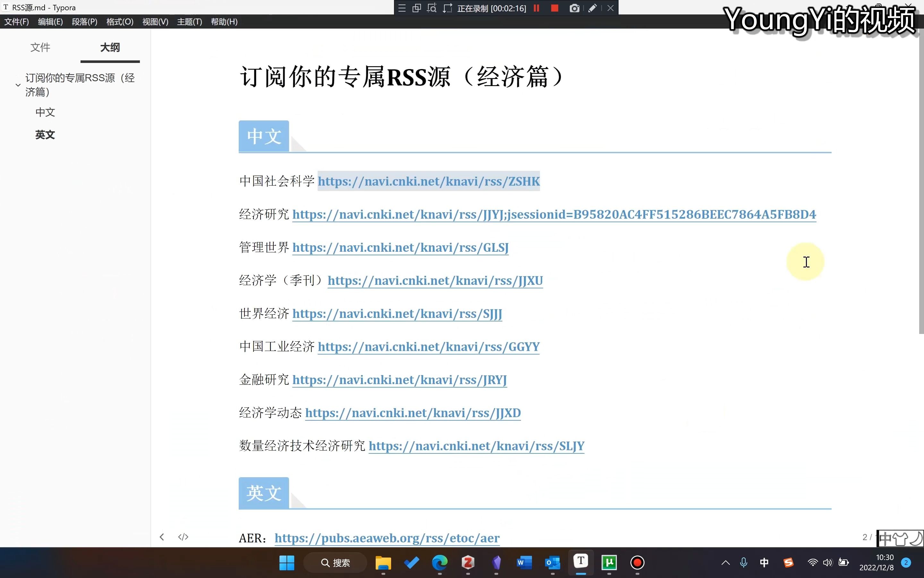Open the 管理世界 GLSJ RSS link

point(400,248)
